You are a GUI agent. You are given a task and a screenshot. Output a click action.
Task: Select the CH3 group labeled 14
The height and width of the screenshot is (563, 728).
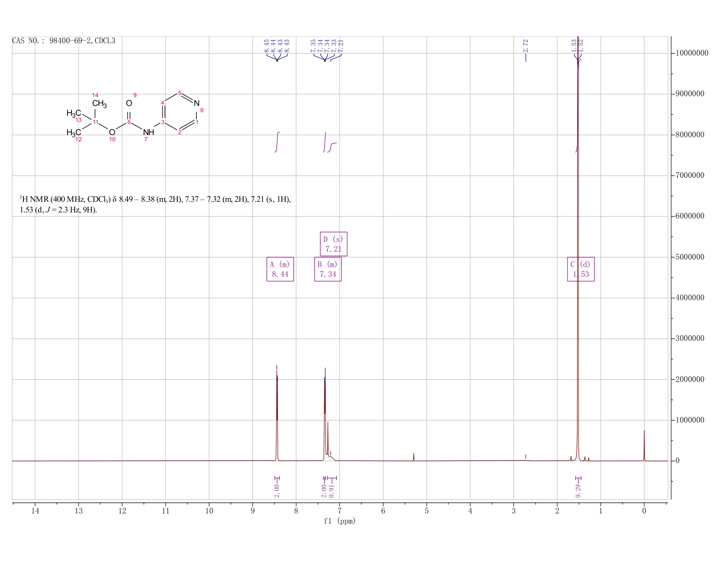coord(99,104)
